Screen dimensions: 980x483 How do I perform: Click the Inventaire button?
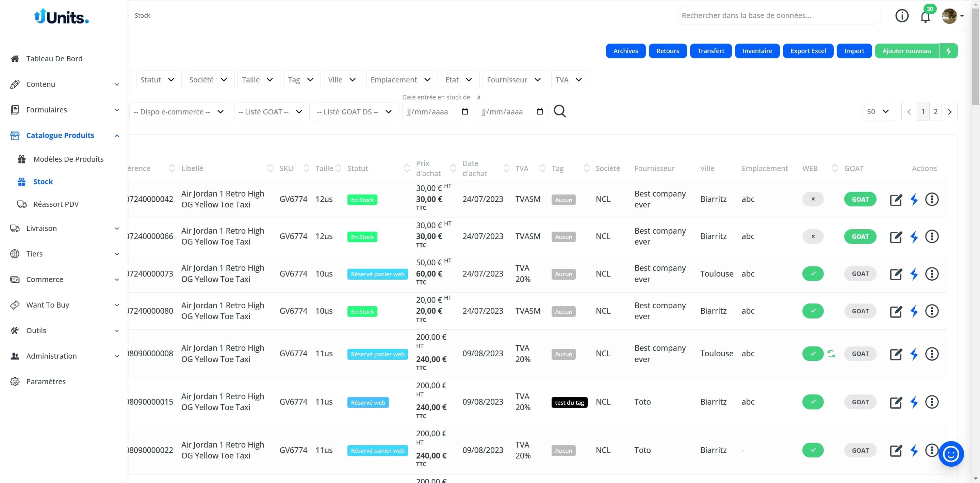point(757,51)
